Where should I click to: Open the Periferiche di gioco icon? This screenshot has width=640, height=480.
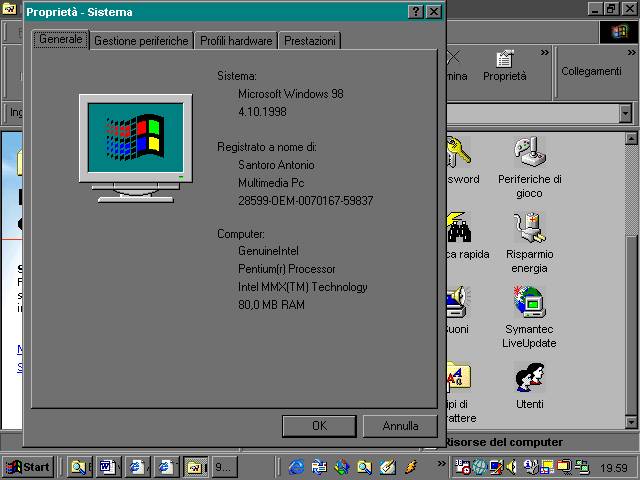coord(529,167)
